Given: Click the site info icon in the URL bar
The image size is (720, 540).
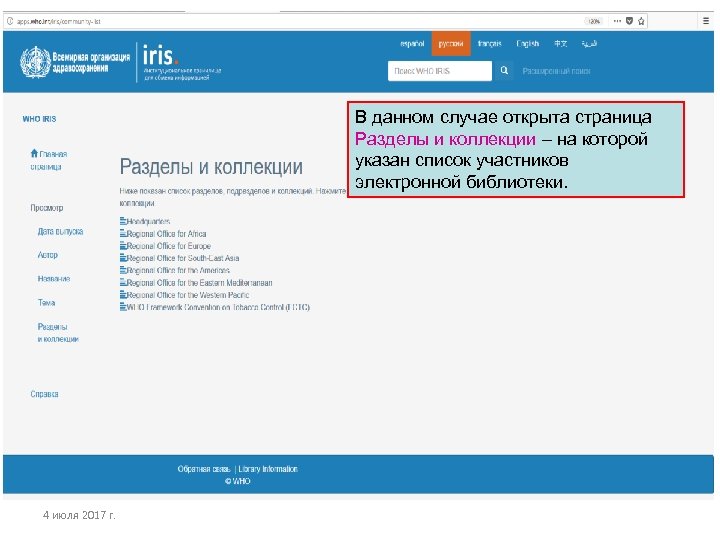Looking at the screenshot, I should [10, 21].
